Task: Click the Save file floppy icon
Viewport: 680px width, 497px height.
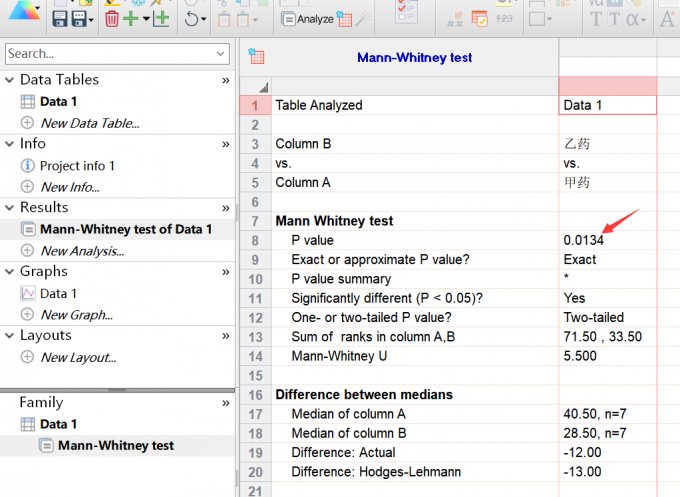Action: coord(60,20)
